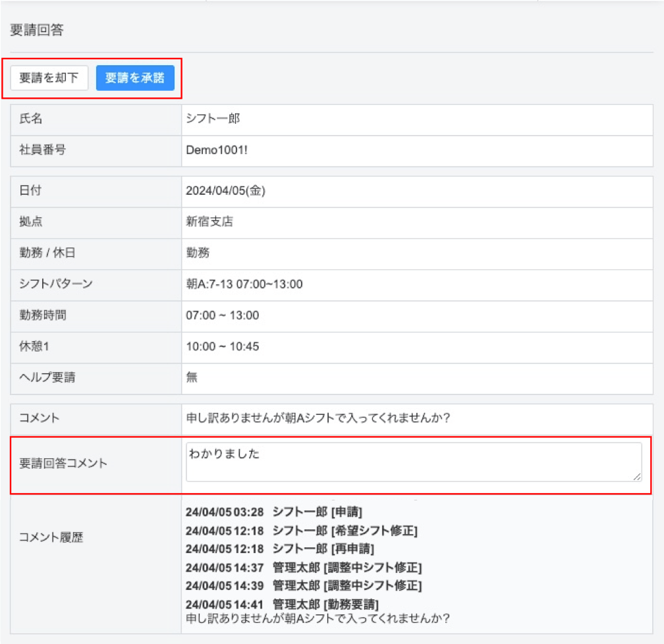Select the location value 新宿支店
The height and width of the screenshot is (644, 664).
tap(209, 222)
